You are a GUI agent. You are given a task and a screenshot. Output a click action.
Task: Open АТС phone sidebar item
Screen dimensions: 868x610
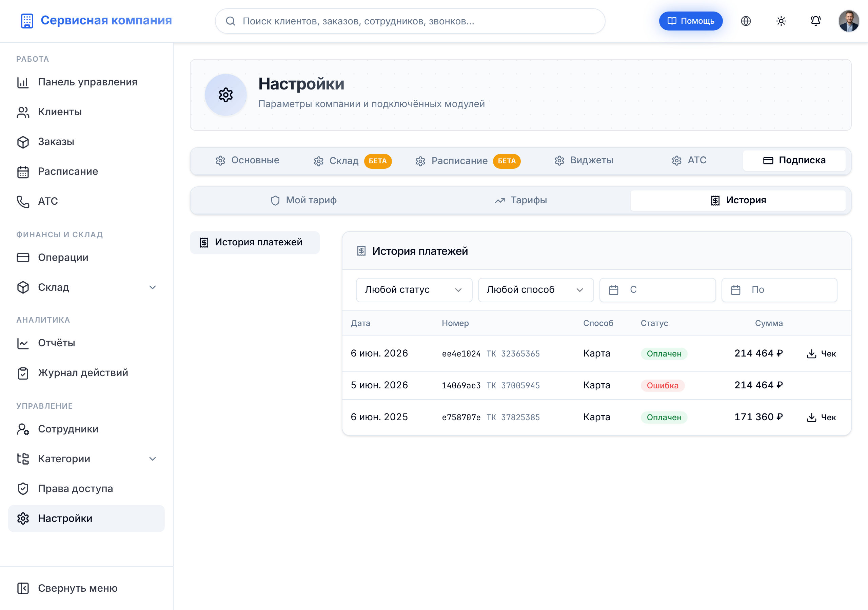click(x=86, y=201)
